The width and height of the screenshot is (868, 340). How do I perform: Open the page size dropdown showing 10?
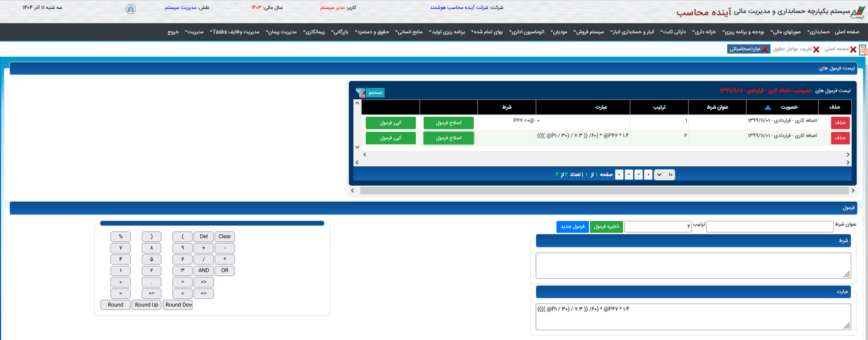pyautogui.click(x=664, y=175)
